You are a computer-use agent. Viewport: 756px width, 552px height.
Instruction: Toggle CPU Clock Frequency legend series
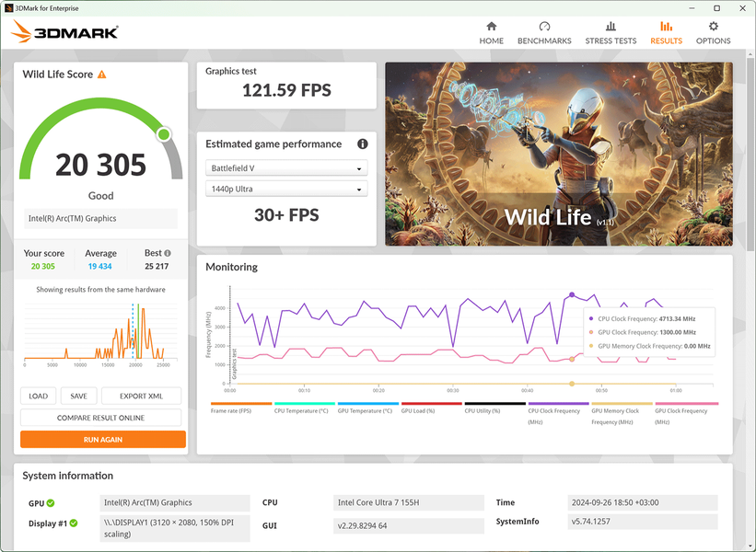pyautogui.click(x=558, y=414)
